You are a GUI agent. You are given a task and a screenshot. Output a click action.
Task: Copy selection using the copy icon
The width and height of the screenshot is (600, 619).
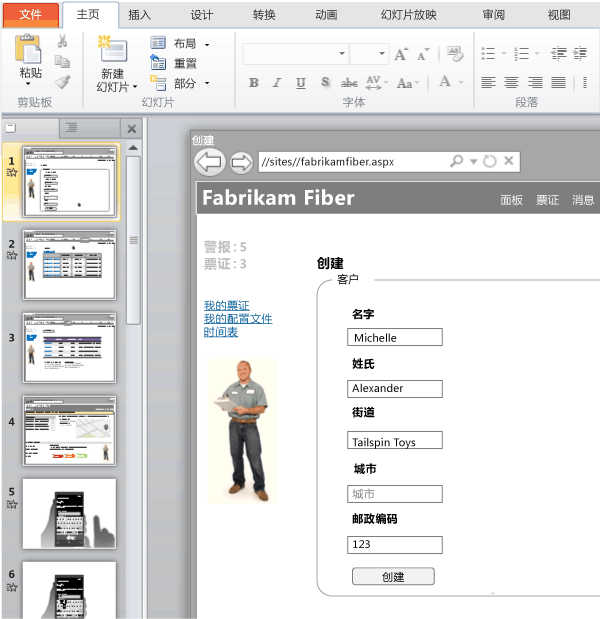click(x=62, y=62)
